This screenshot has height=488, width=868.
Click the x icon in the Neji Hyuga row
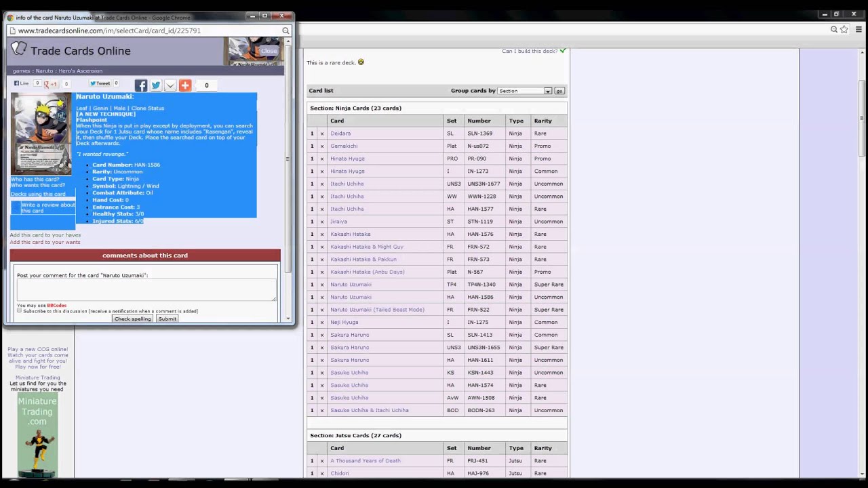pyautogui.click(x=322, y=322)
